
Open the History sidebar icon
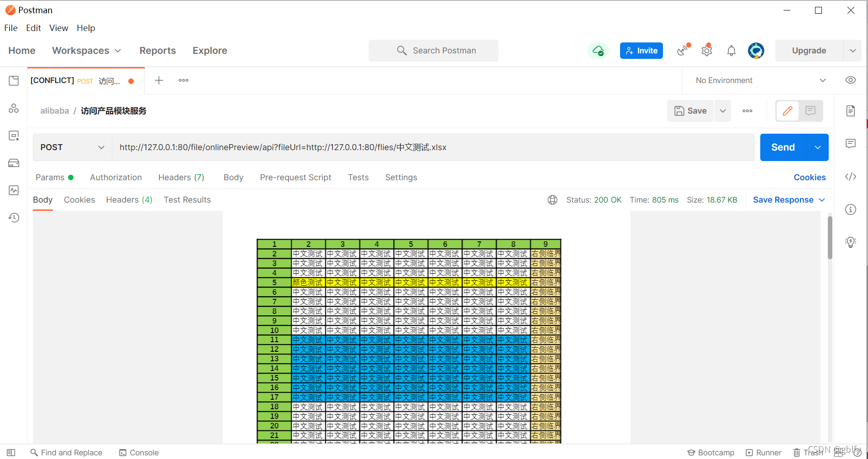point(14,218)
